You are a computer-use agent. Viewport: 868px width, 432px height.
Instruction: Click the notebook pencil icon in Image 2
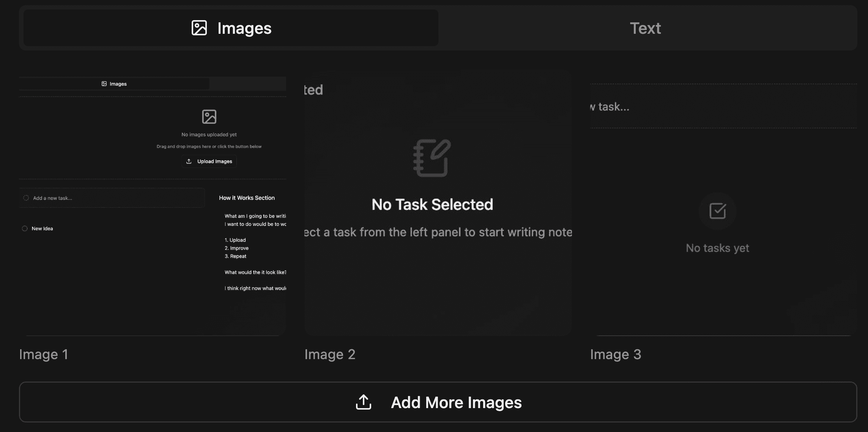pos(432,158)
